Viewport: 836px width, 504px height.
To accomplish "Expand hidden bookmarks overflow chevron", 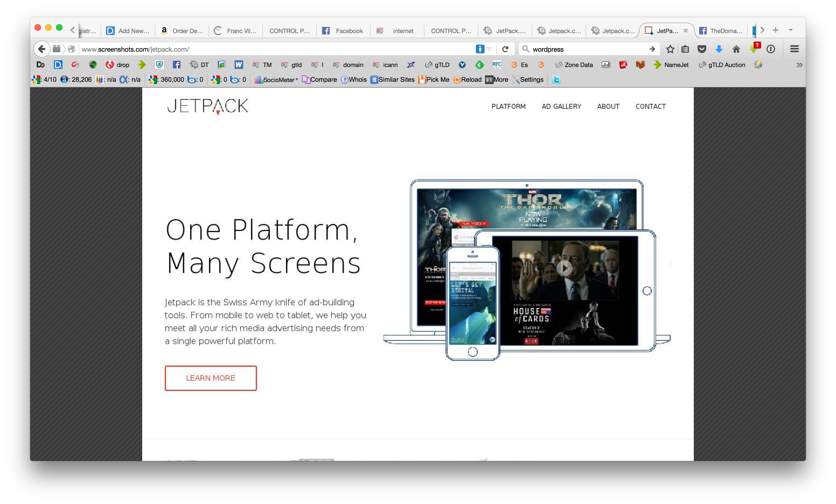I will [x=799, y=65].
